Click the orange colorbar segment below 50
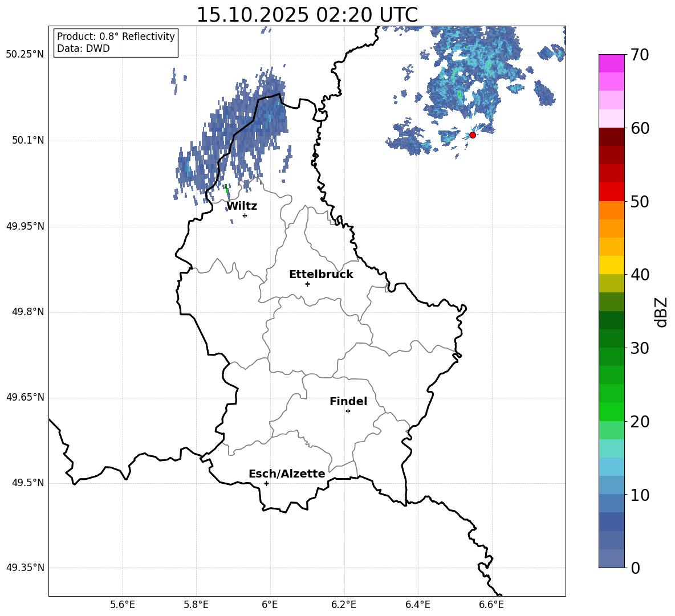This screenshot has height=616, width=675. pos(612,210)
